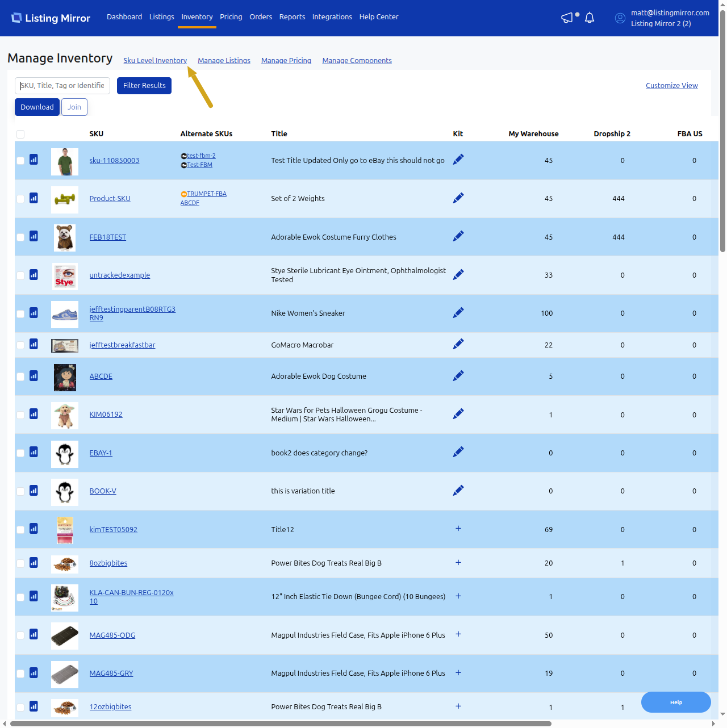Viewport: 727px width, 728px height.
Task: Click the user account profile icon
Action: coord(620,18)
